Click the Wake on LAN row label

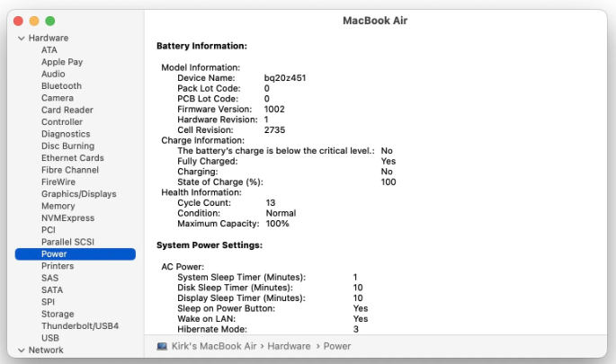tap(206, 319)
